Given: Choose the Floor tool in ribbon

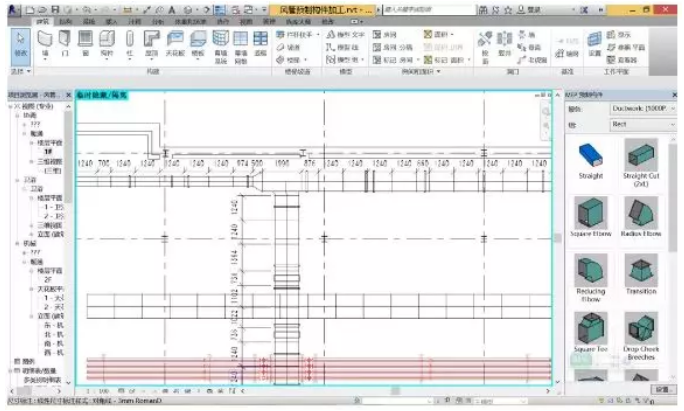Looking at the screenshot, I should click(198, 45).
